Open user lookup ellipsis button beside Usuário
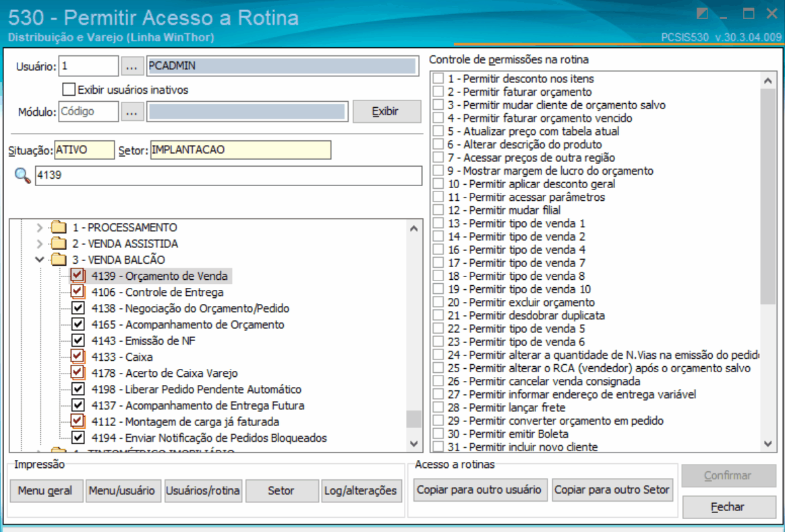 point(132,66)
